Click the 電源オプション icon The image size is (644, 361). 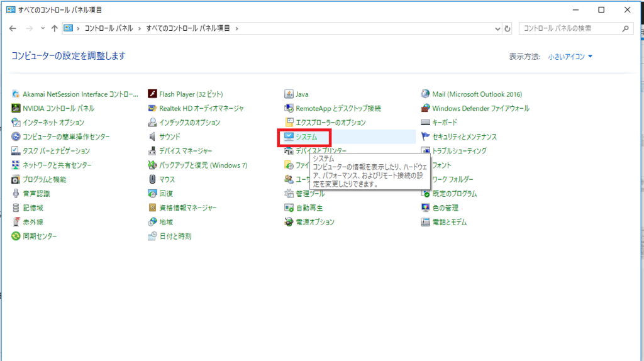pos(289,222)
